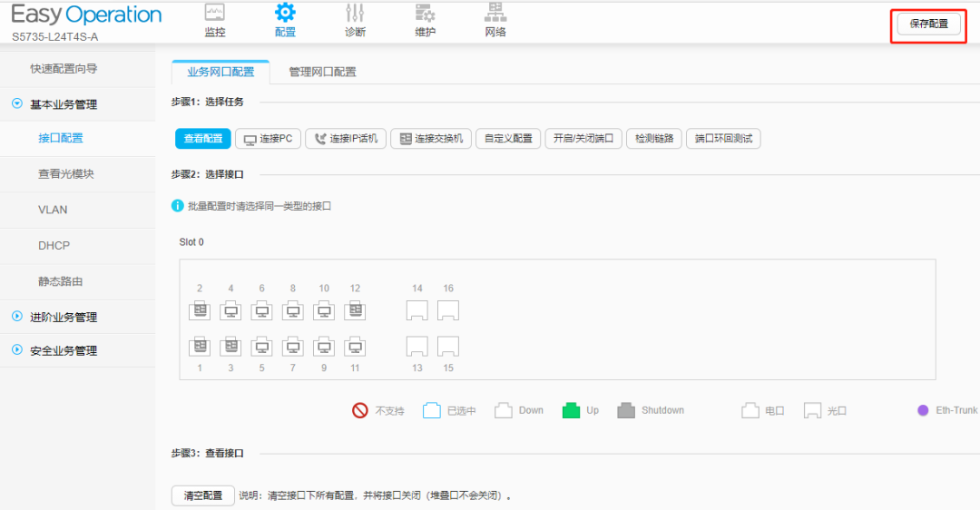Viewport: 980px width, 510px height.
Task: Select port 9 icon
Action: pyautogui.click(x=324, y=347)
